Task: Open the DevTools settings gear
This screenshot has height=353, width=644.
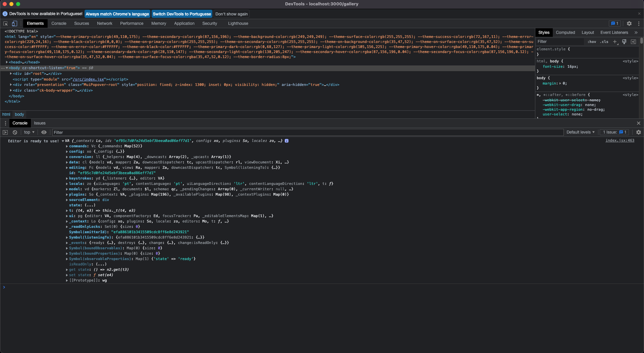Action: click(x=629, y=23)
